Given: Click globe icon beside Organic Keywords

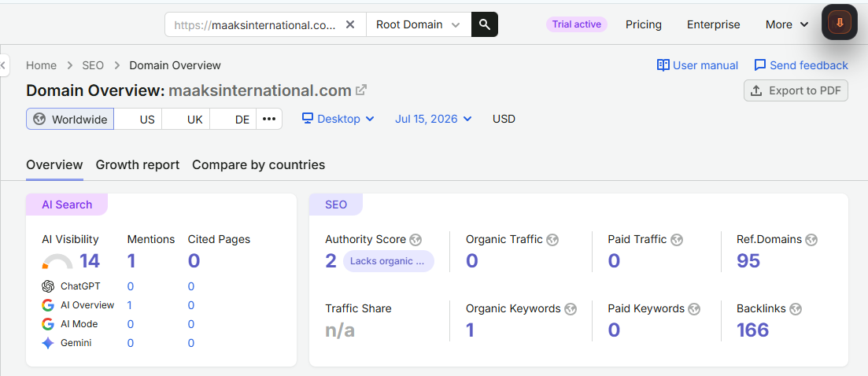Looking at the screenshot, I should click(571, 309).
